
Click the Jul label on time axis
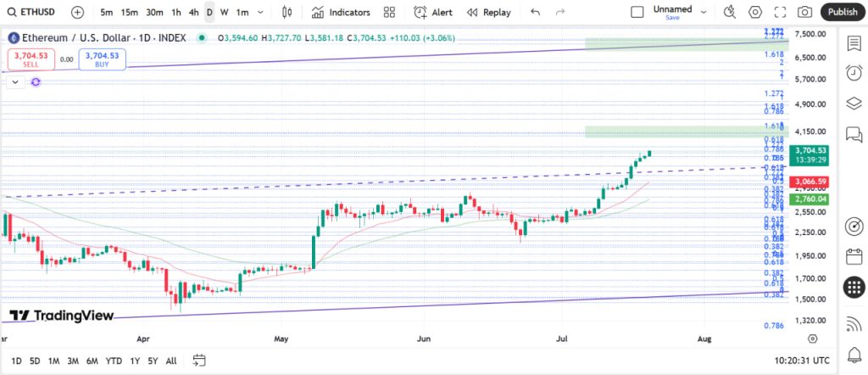pyautogui.click(x=562, y=338)
